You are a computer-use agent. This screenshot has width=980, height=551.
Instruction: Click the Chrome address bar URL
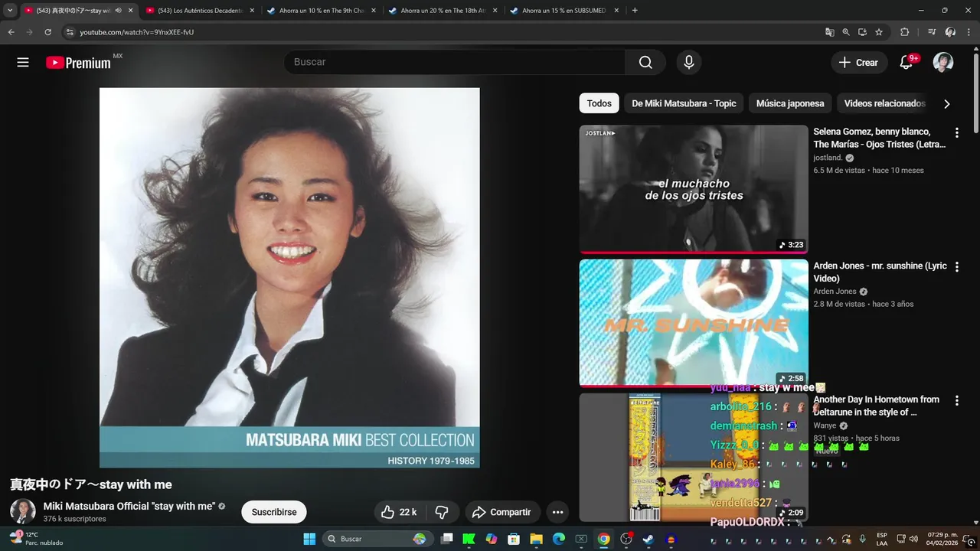137,32
